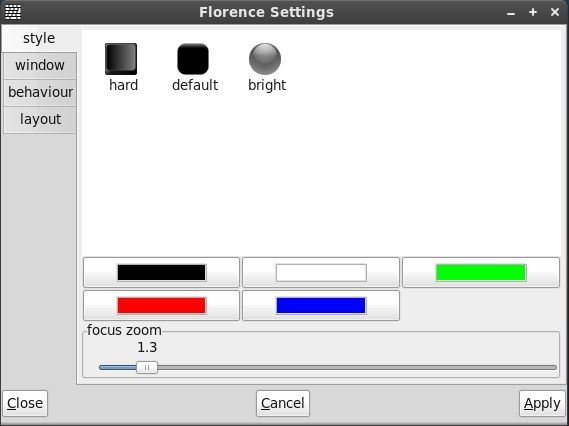Open the red color picker button

click(x=161, y=306)
